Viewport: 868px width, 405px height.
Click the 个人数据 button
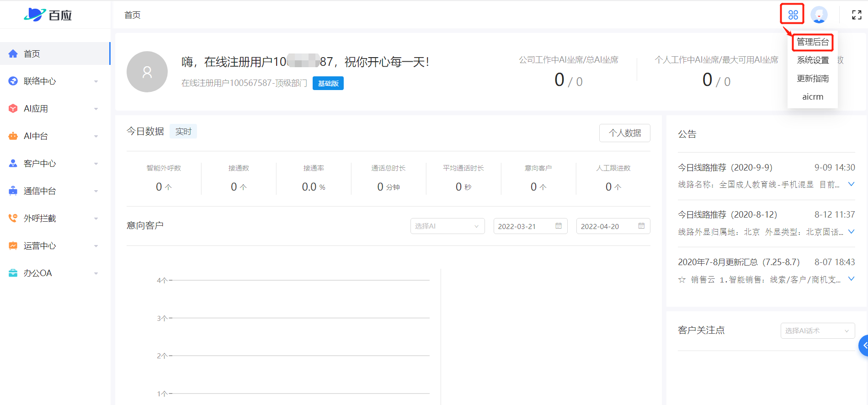(624, 133)
